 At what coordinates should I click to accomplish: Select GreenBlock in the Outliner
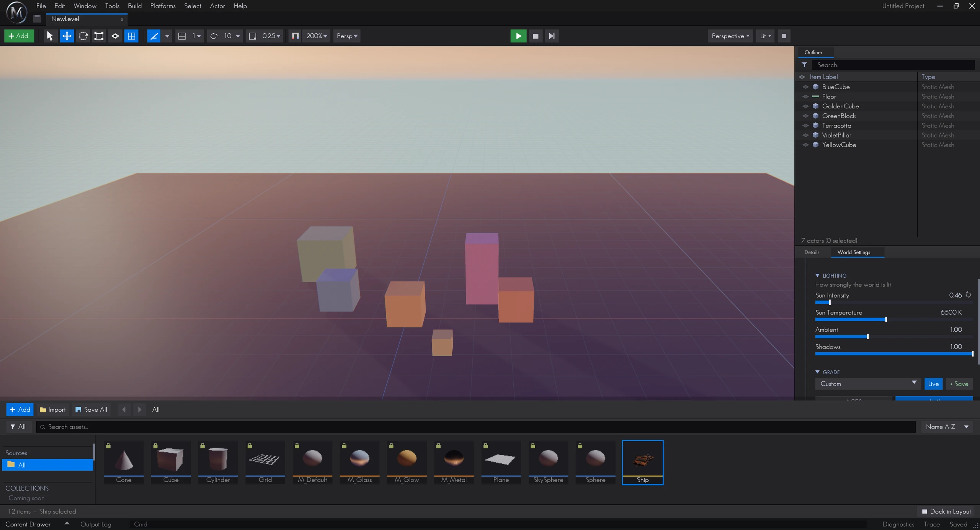(x=838, y=116)
